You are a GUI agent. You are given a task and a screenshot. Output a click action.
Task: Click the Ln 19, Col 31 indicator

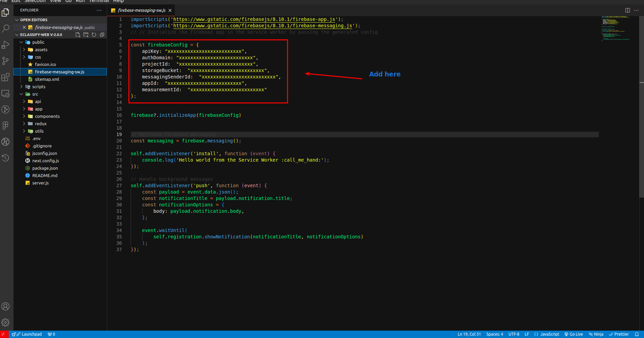coord(469,334)
